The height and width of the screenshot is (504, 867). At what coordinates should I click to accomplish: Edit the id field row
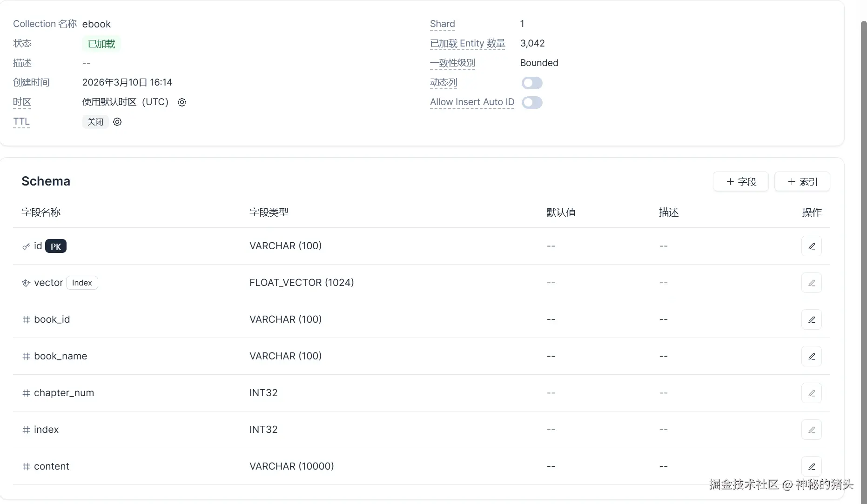coord(811,246)
